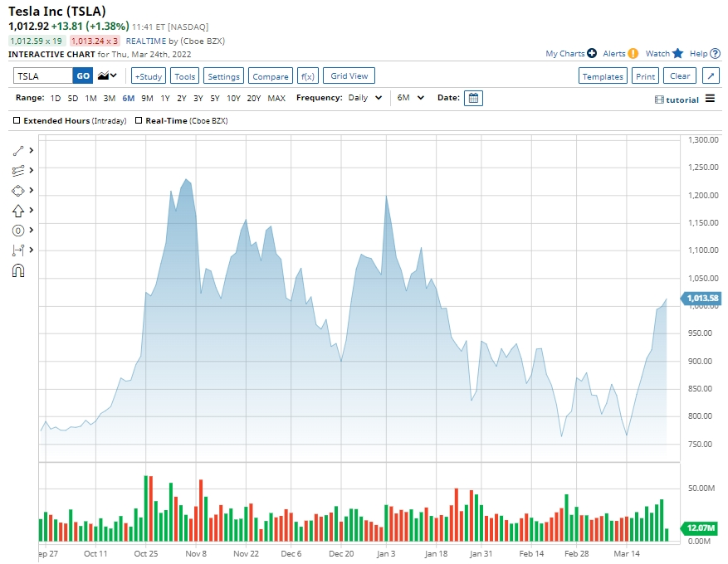Set range to 1D

(56, 99)
